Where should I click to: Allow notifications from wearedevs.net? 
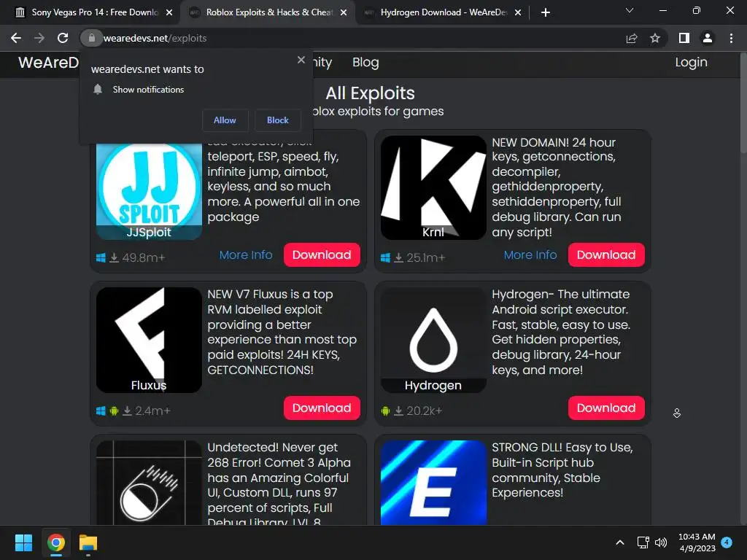pyautogui.click(x=225, y=120)
